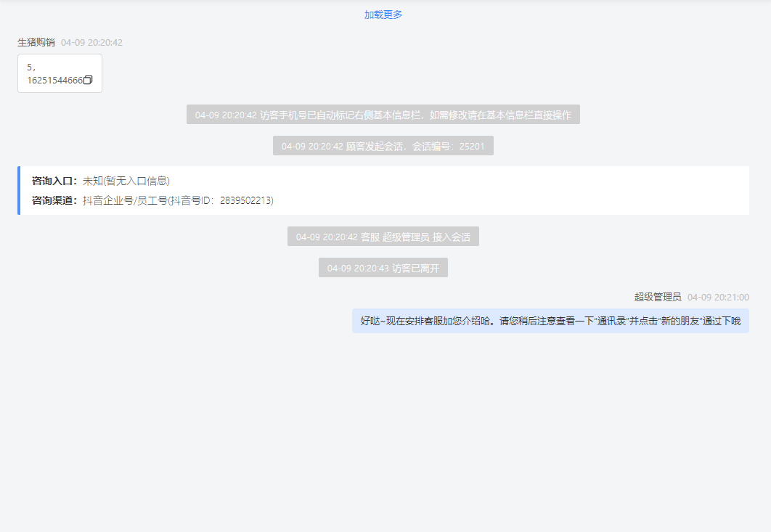
Task: Click the notice 顾客发起会话，会话编号：25201
Action: pos(383,146)
